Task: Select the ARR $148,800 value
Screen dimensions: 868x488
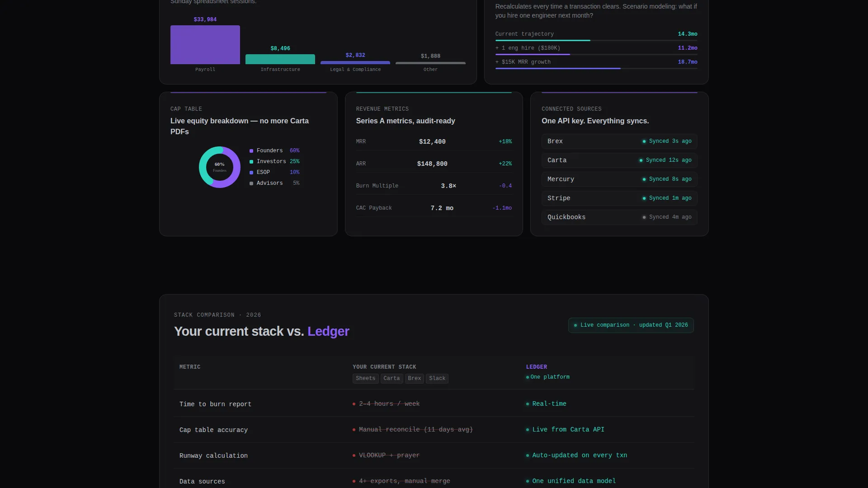Action: click(432, 164)
